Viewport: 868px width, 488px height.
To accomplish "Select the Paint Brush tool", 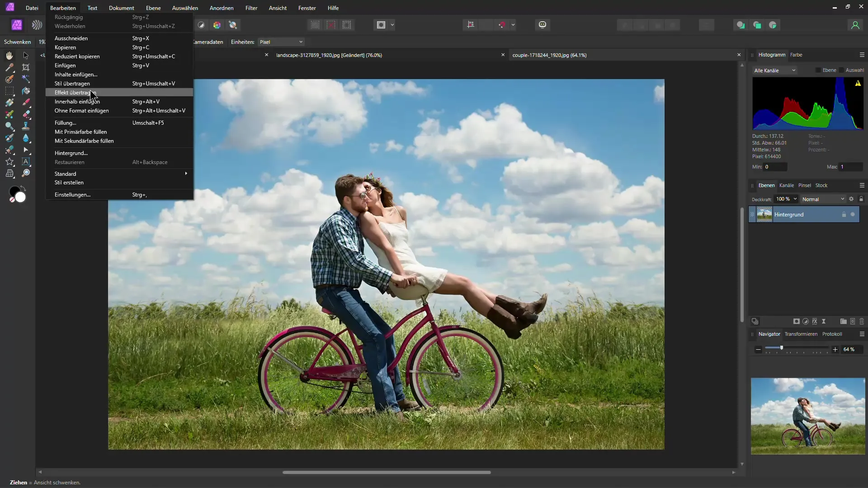I will 26,103.
